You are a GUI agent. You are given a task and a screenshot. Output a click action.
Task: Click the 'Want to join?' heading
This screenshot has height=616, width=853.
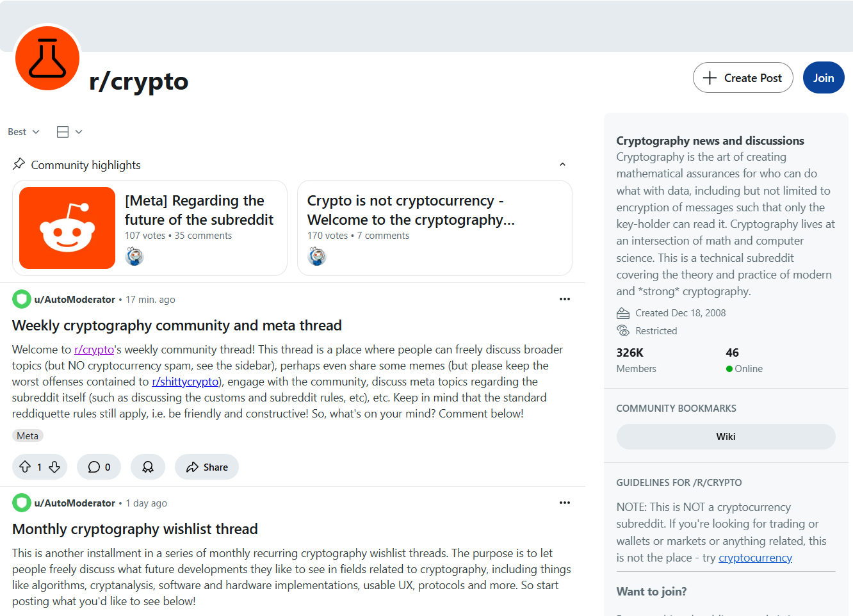pos(651,591)
